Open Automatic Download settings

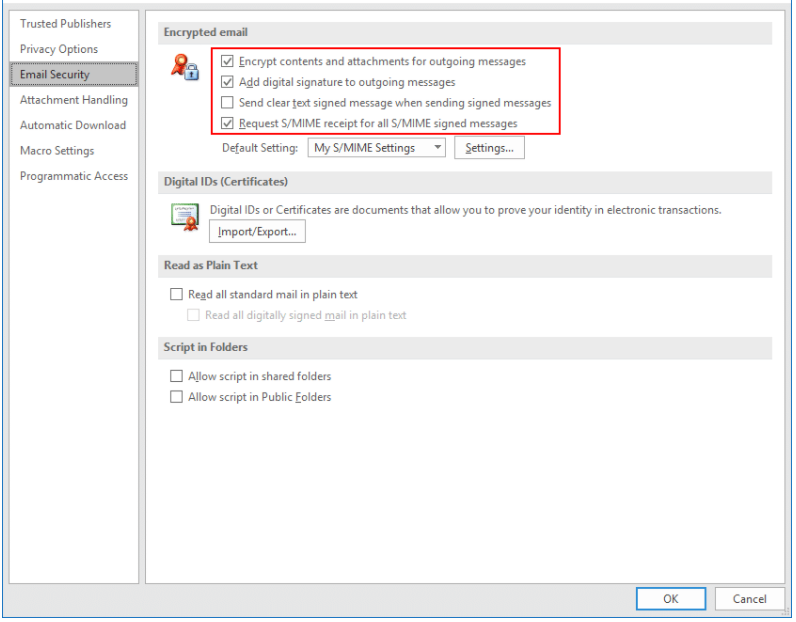click(73, 125)
